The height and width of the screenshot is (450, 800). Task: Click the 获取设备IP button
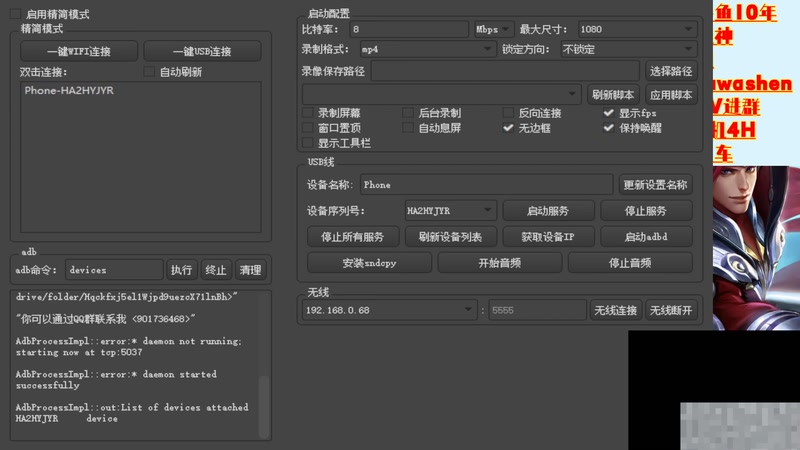coord(548,236)
